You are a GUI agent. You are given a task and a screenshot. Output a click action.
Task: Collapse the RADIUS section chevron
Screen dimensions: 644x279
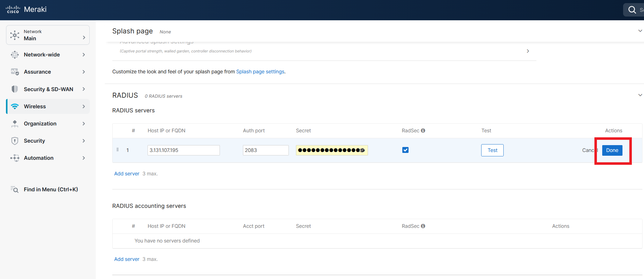(640, 95)
